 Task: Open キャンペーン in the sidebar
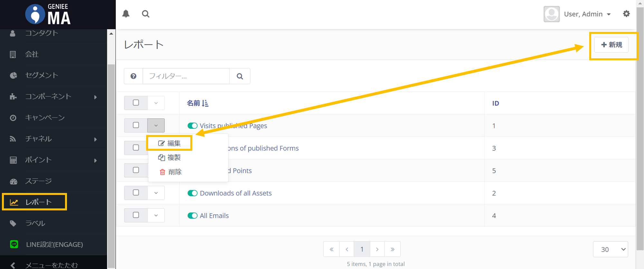point(45,118)
